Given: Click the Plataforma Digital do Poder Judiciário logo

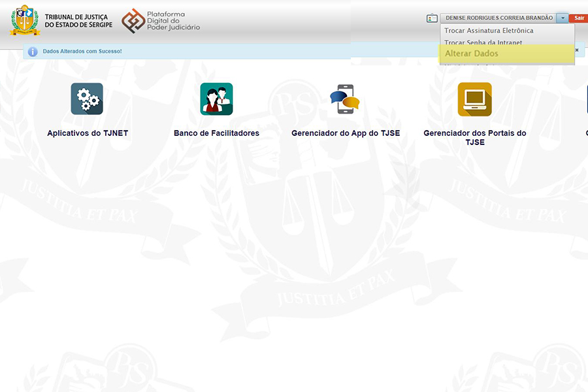Looking at the screenshot, I should tap(161, 21).
